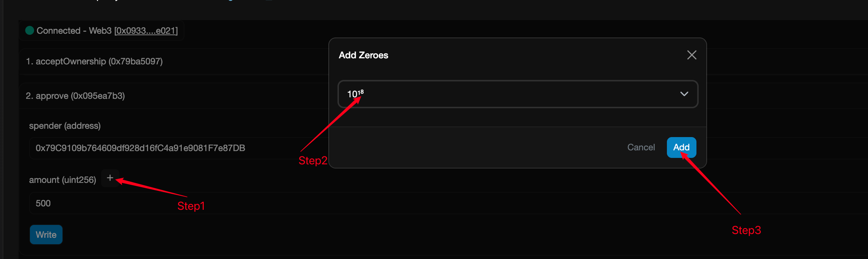Open the wallet address link 0x0933....e021

coord(146,31)
